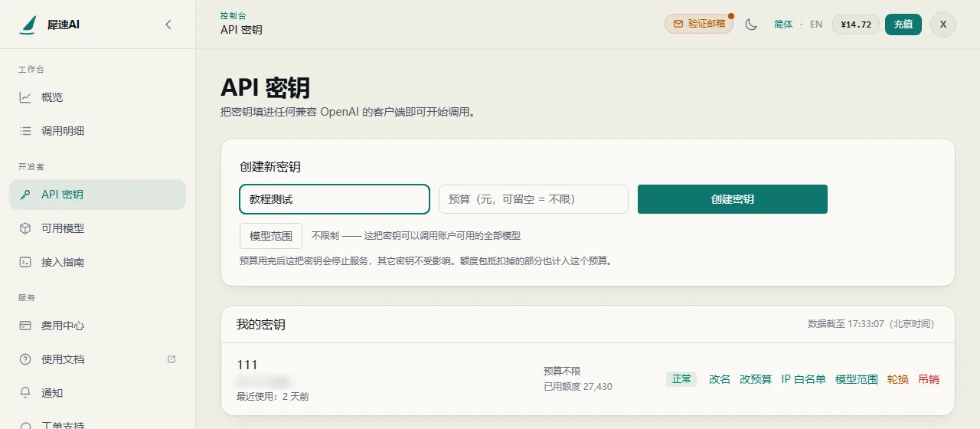Go to 可用模型 menu item
The height and width of the screenshot is (429, 980).
tap(97, 228)
